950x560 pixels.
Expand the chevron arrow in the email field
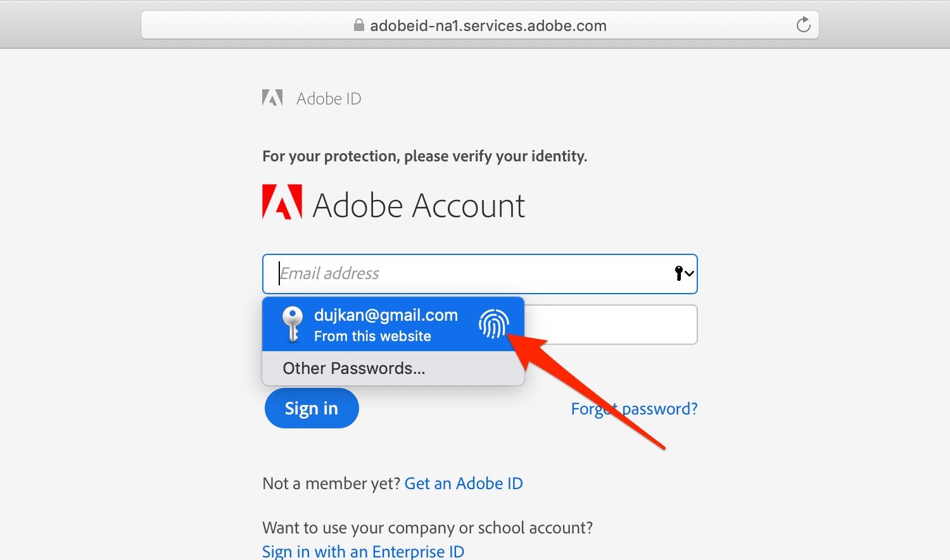coord(690,273)
